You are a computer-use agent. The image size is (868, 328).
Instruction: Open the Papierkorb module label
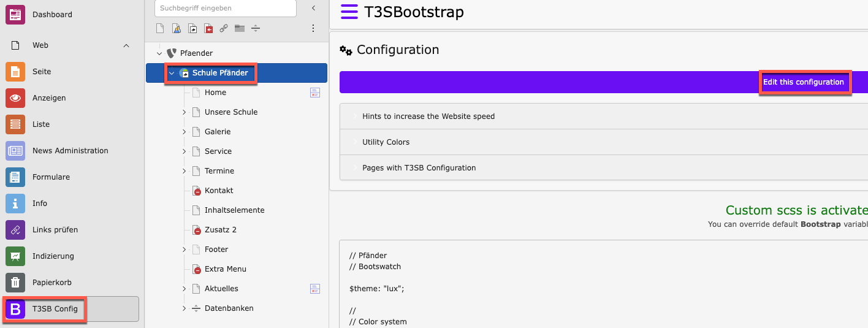(52, 283)
